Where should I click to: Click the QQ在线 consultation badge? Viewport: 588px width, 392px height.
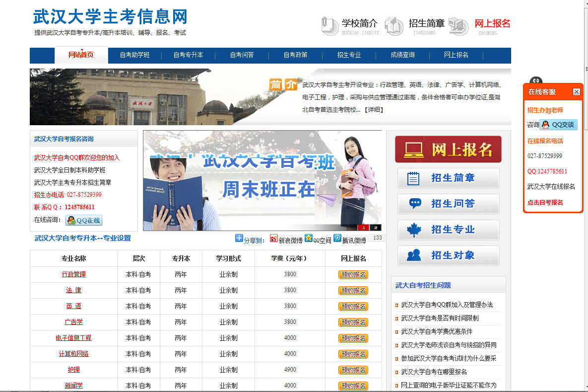click(x=84, y=221)
